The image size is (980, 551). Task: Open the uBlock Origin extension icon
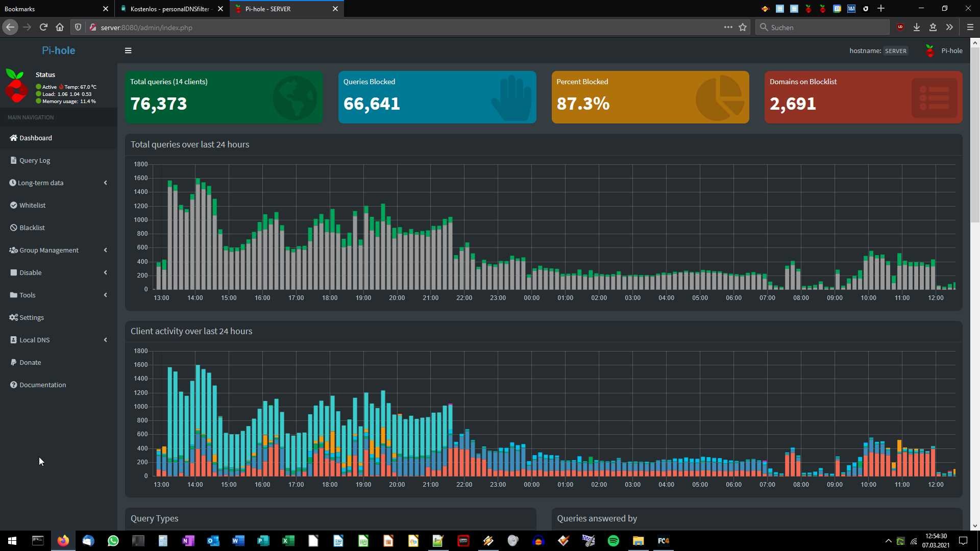[900, 28]
